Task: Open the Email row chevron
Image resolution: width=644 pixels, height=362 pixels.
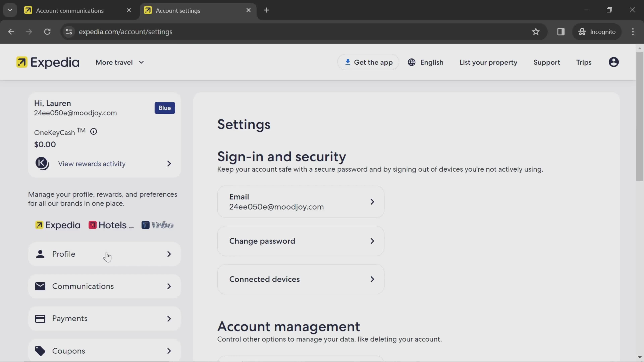Action: (x=372, y=202)
